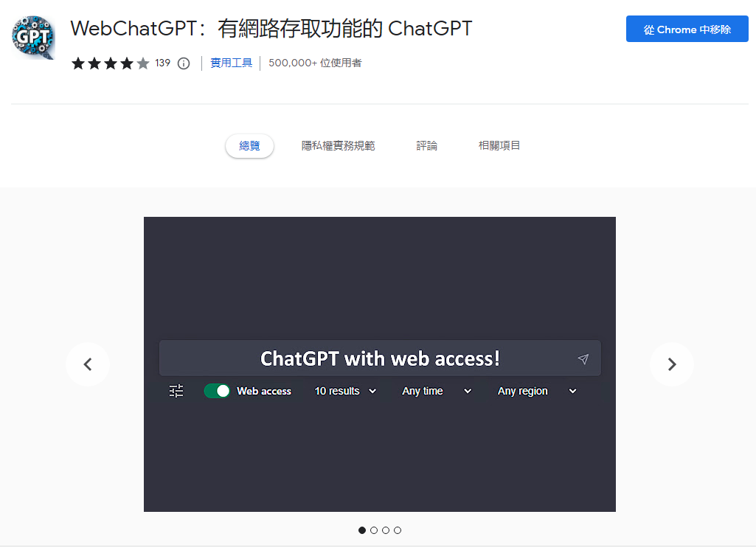
Task: Click the rating info icon beside 139
Action: tap(184, 63)
